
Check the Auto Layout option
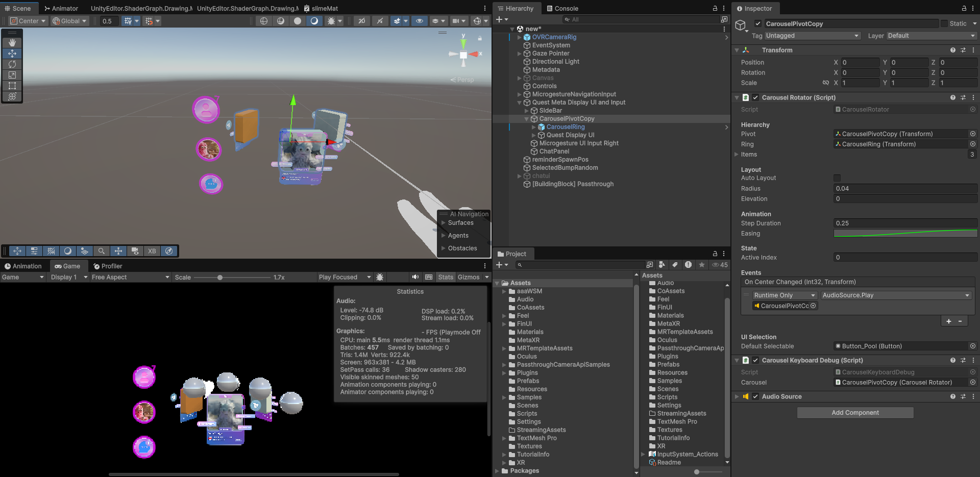[x=837, y=178]
